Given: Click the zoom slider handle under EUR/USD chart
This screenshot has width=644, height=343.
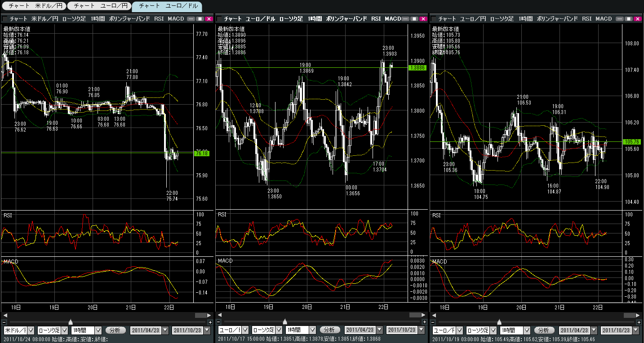Looking at the screenshot, I should pyautogui.click(x=285, y=322).
